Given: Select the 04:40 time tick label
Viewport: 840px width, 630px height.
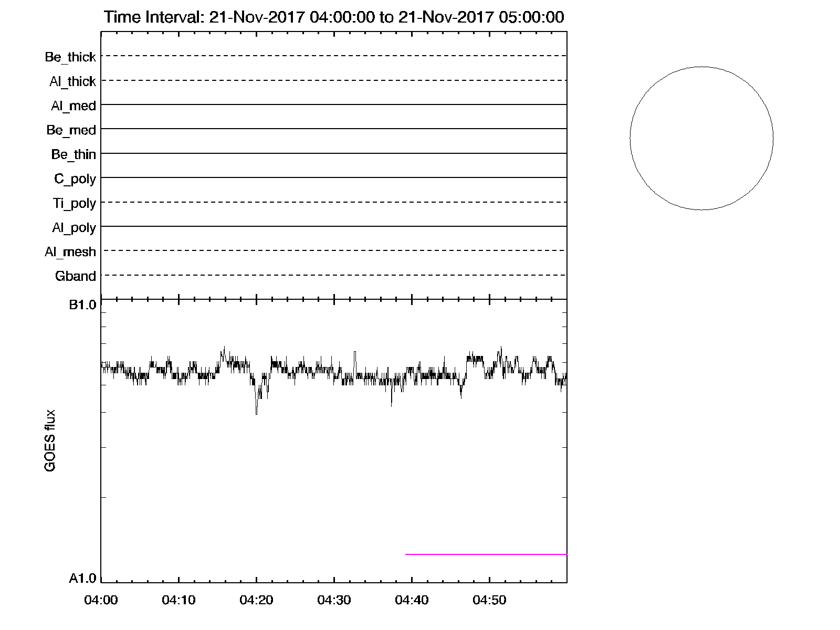Looking at the screenshot, I should (x=412, y=600).
